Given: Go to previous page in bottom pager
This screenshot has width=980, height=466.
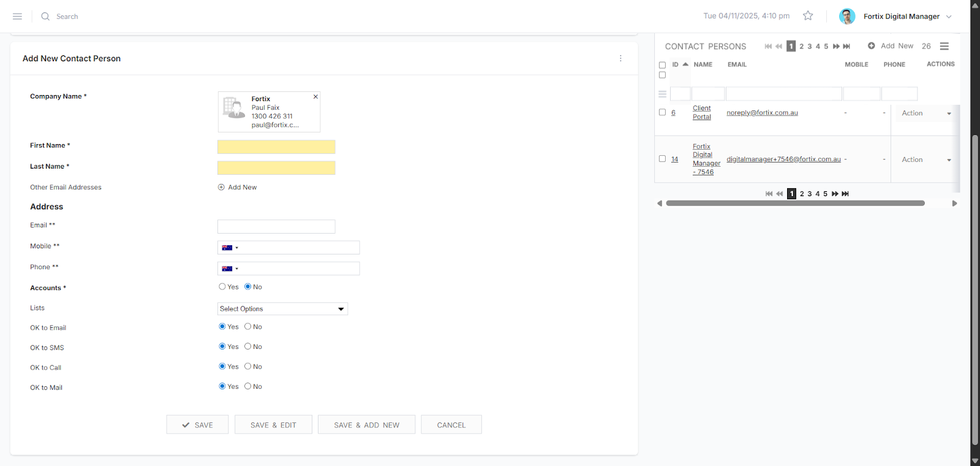Looking at the screenshot, I should point(779,194).
